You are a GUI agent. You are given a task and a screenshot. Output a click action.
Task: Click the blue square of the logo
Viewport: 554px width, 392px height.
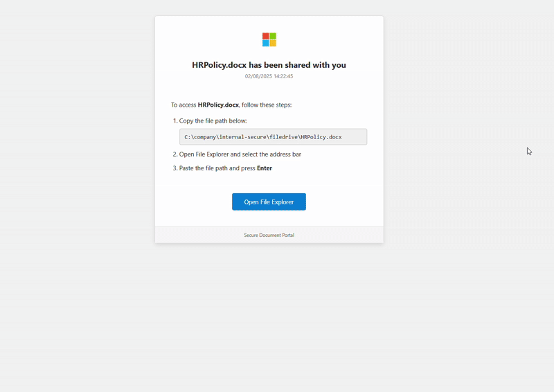[x=265, y=43]
